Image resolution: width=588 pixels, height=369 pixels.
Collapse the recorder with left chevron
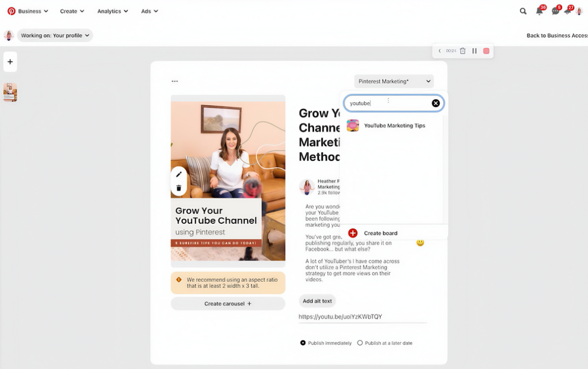click(440, 51)
